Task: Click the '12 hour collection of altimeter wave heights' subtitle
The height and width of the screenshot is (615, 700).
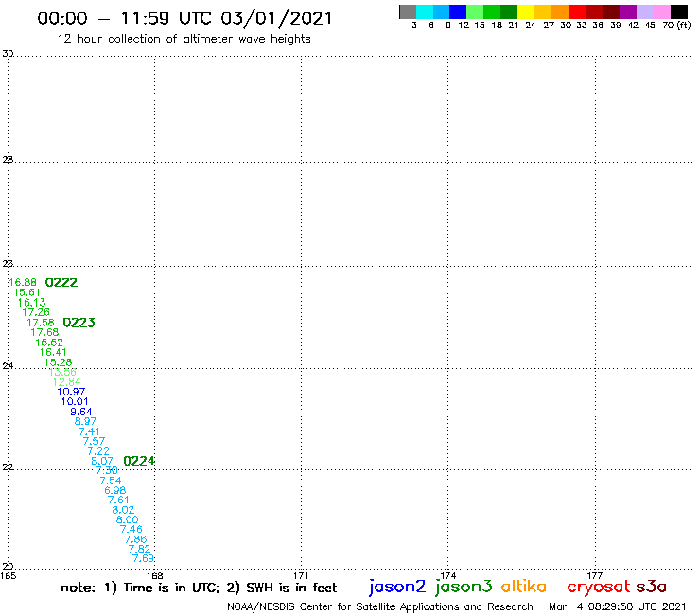Action: pos(184,40)
